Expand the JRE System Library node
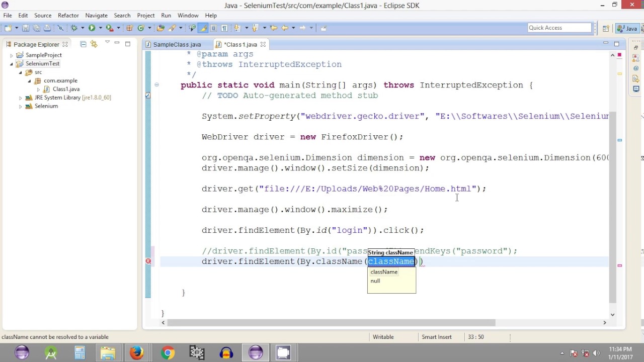This screenshot has width=644, height=362. pyautogui.click(x=21, y=98)
